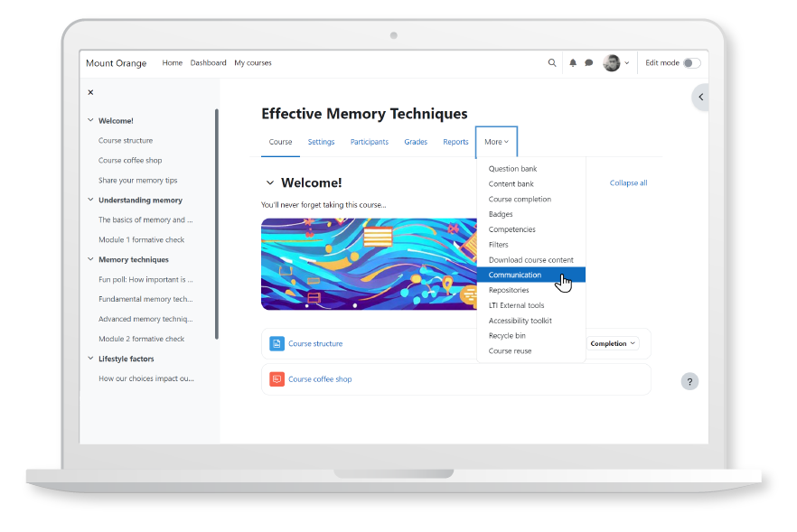Open the help question mark icon
The width and height of the screenshot is (797, 532).
[x=689, y=381]
